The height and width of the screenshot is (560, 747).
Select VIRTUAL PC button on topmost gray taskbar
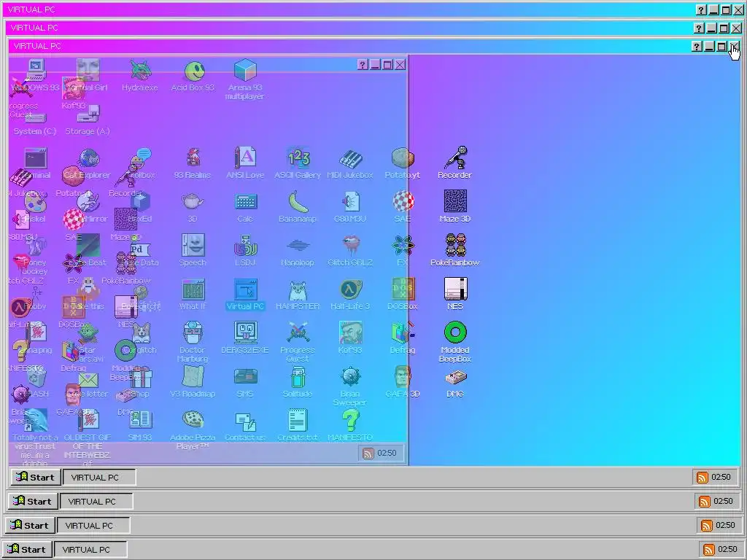98,477
